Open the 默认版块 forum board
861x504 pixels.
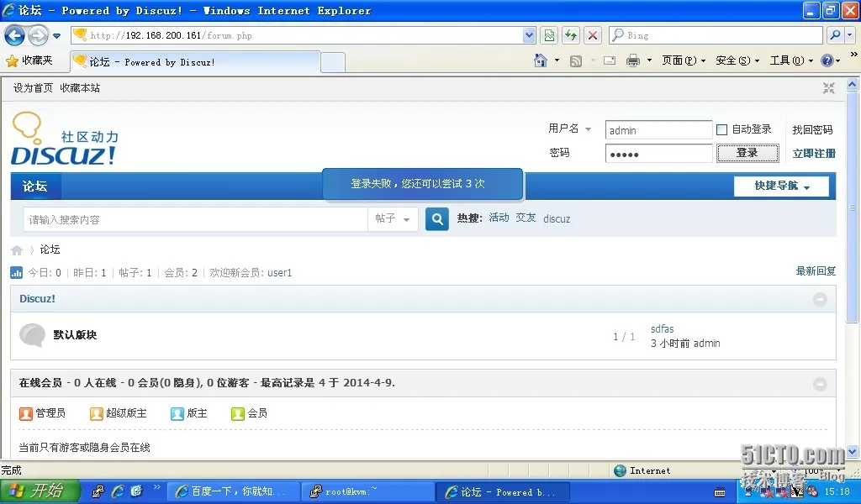pos(75,334)
